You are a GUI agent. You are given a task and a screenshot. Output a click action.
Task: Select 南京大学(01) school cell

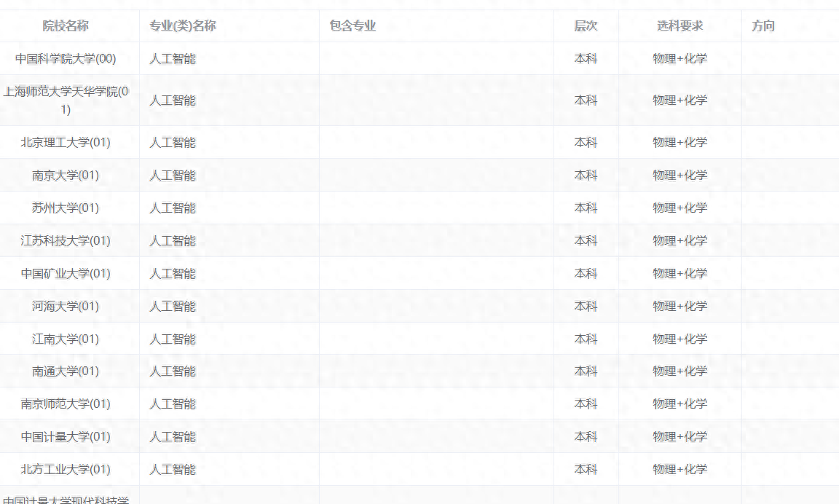point(66,176)
